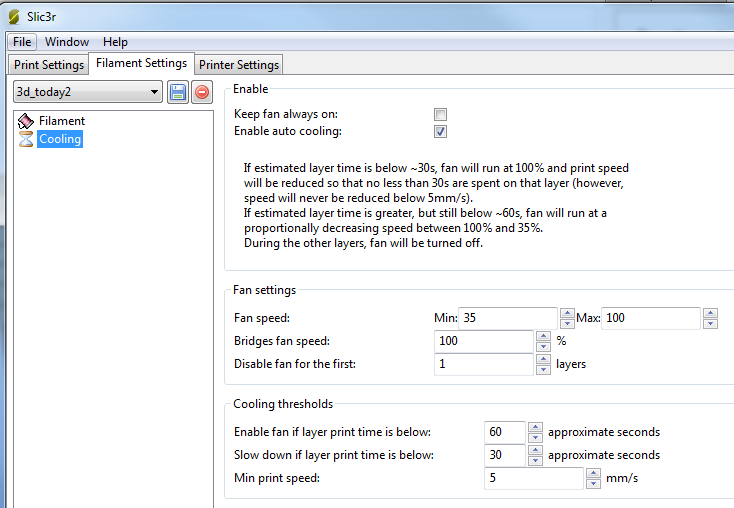The height and width of the screenshot is (508, 734).
Task: Increase disabled-fan layer count
Action: (x=543, y=359)
